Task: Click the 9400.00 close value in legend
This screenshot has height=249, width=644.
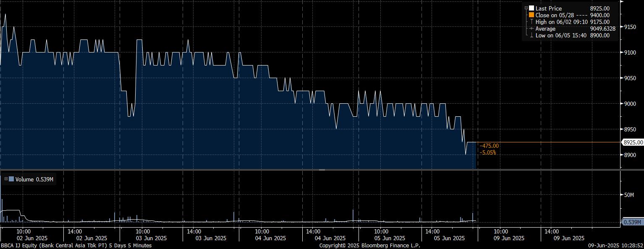Action: (599, 15)
